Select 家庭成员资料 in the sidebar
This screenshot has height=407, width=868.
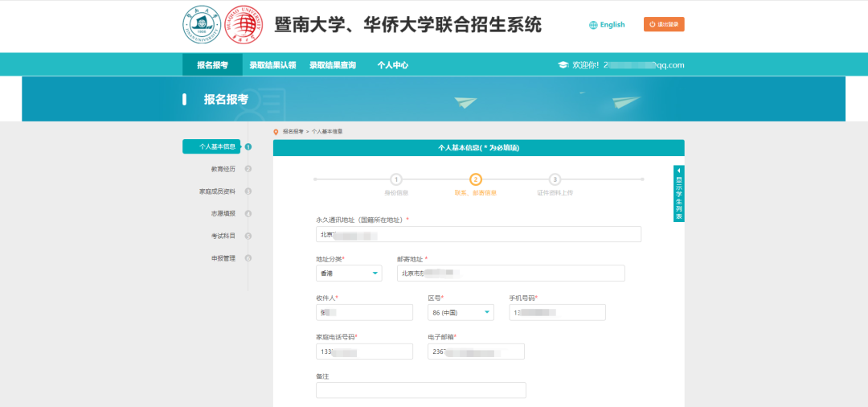(217, 191)
